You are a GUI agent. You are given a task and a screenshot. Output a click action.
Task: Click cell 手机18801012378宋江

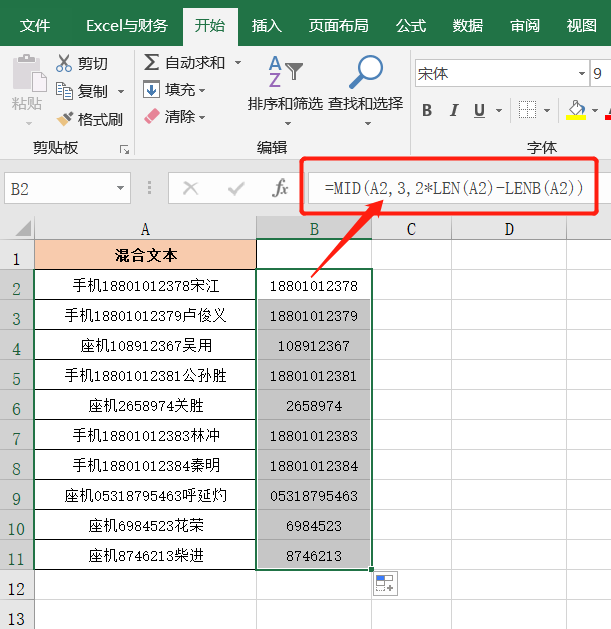[145, 285]
